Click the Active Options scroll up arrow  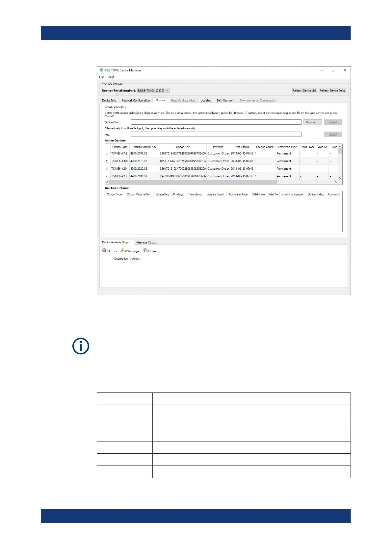click(340, 146)
